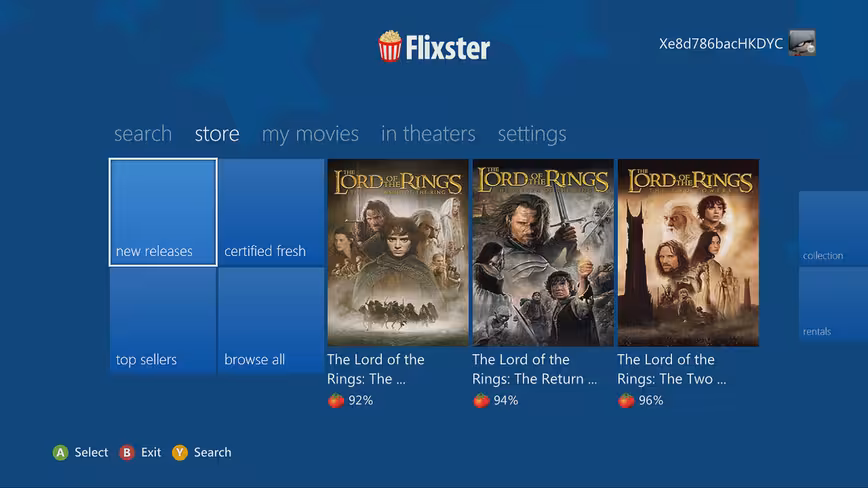Click the red B Exit button icon
Viewport: 868px width, 488px height.
tap(127, 453)
